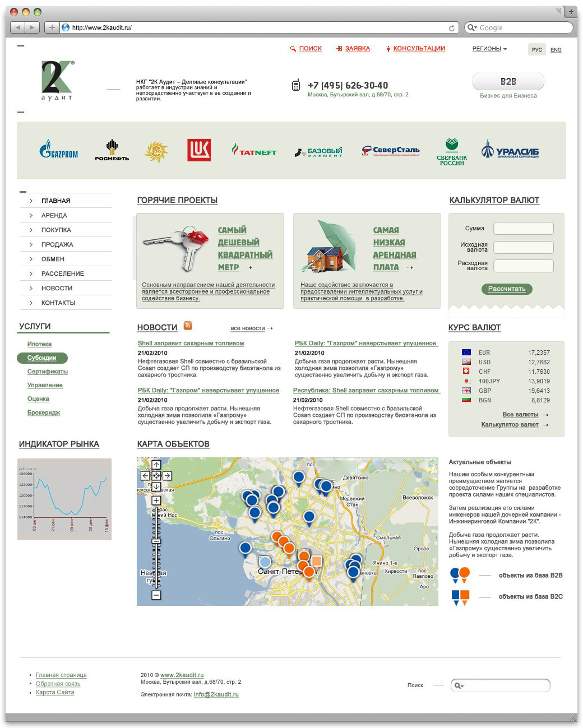Screen dimensions: 583x728
Task: Pan the map left arrow
Action: pyautogui.click(x=145, y=476)
